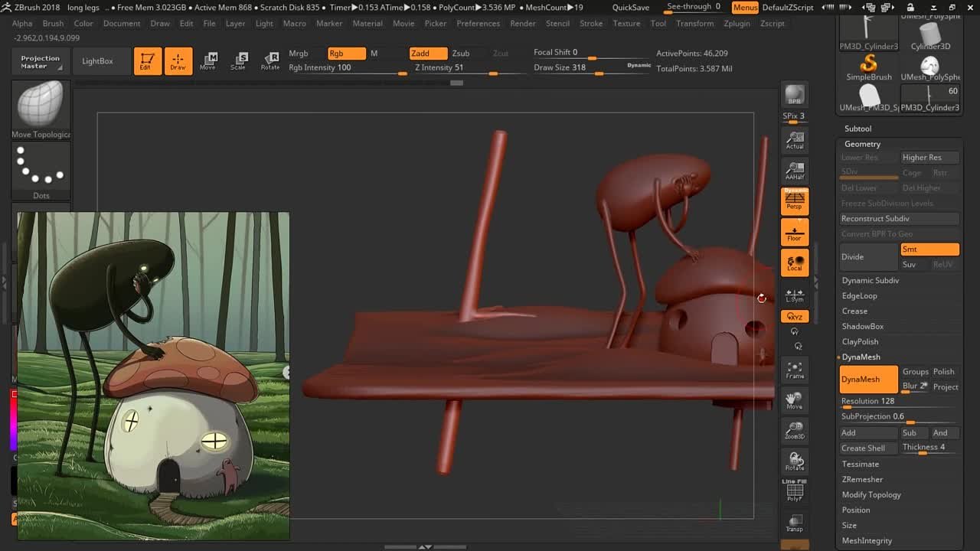Collapse the DynaMesh section
This screenshot has height=551, width=980.
point(861,357)
